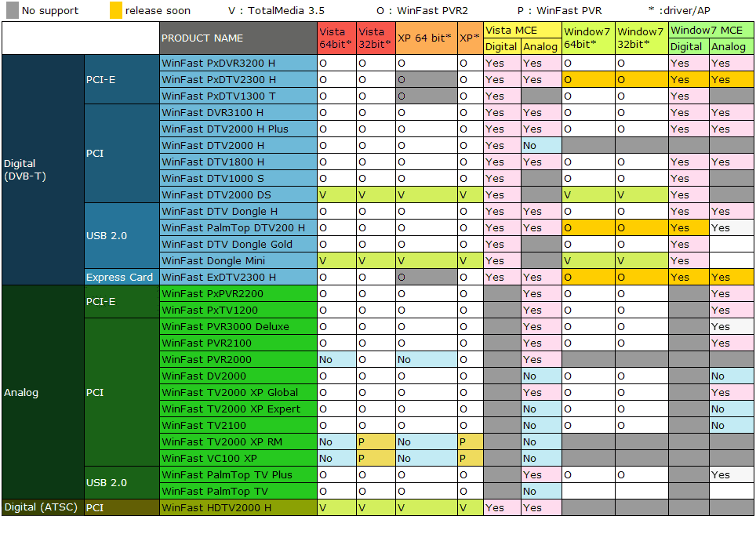The image size is (756, 534).
Task: Click the grey No support legend swatch
Action: [x=13, y=10]
